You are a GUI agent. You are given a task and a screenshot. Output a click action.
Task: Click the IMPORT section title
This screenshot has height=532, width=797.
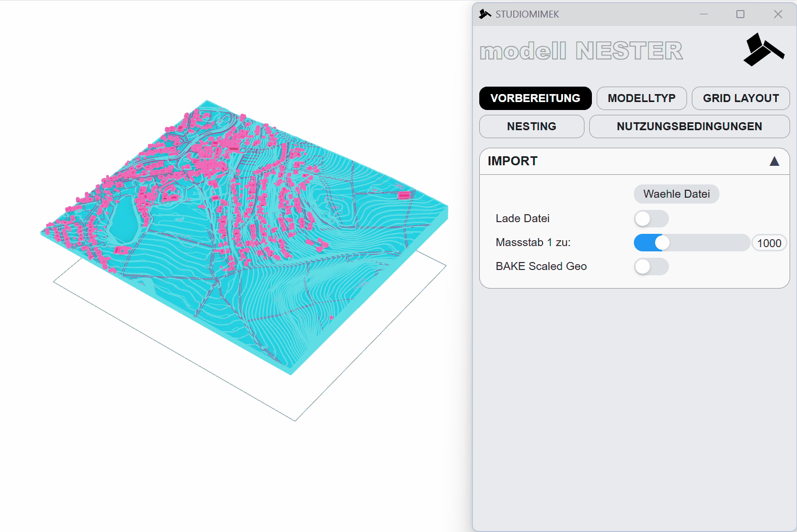coord(513,161)
